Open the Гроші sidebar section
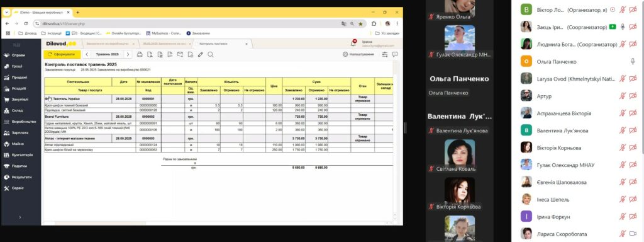This screenshot has height=242, width=644. (x=14, y=66)
